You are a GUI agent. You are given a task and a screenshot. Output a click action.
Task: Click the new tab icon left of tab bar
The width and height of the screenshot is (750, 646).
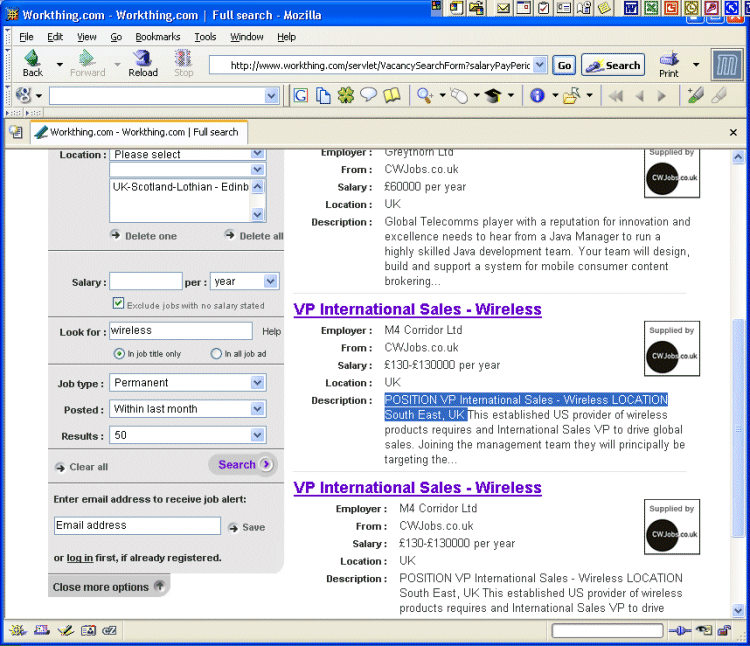16,132
